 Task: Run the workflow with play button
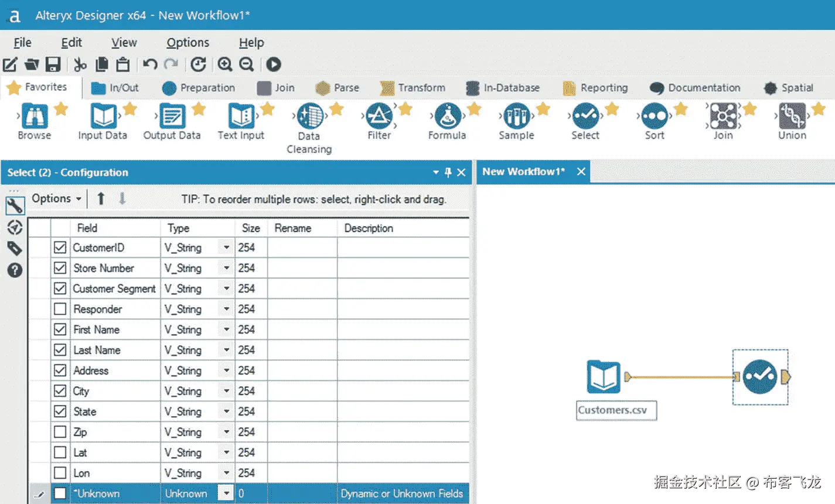[274, 64]
